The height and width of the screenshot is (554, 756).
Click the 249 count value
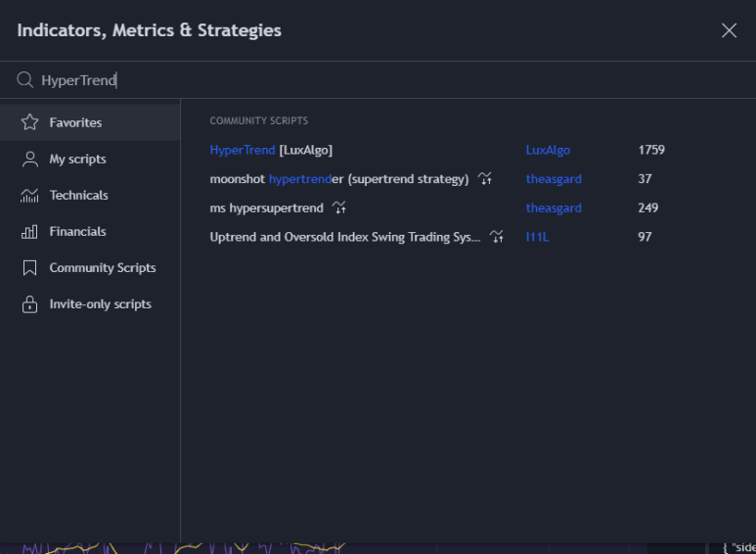(x=648, y=208)
